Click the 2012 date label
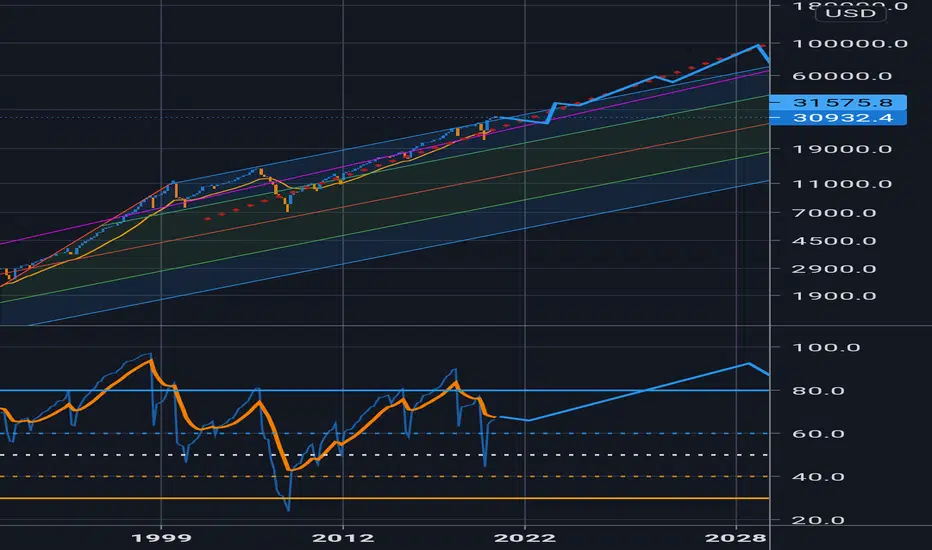The image size is (932, 550). click(x=343, y=538)
